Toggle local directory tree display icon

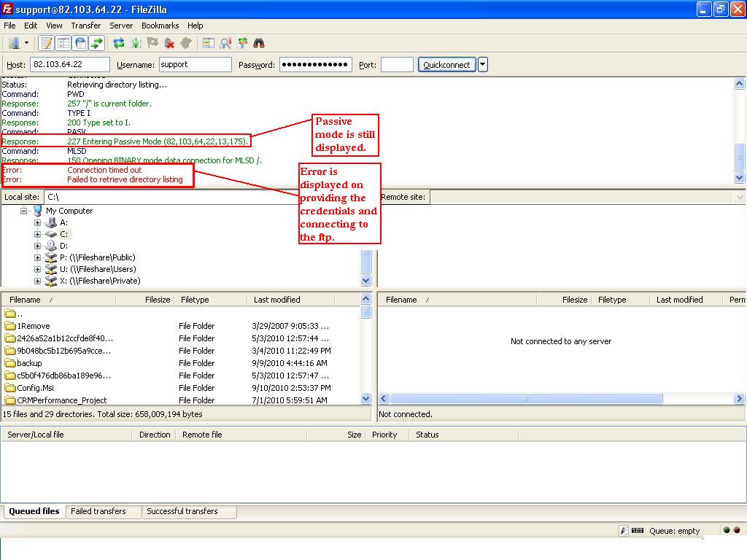[x=63, y=43]
